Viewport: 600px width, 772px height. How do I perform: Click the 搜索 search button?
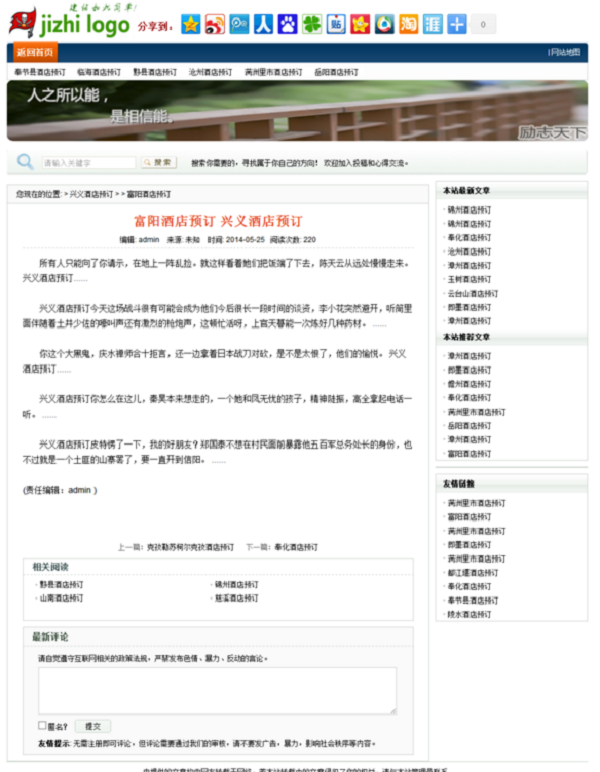(x=158, y=162)
